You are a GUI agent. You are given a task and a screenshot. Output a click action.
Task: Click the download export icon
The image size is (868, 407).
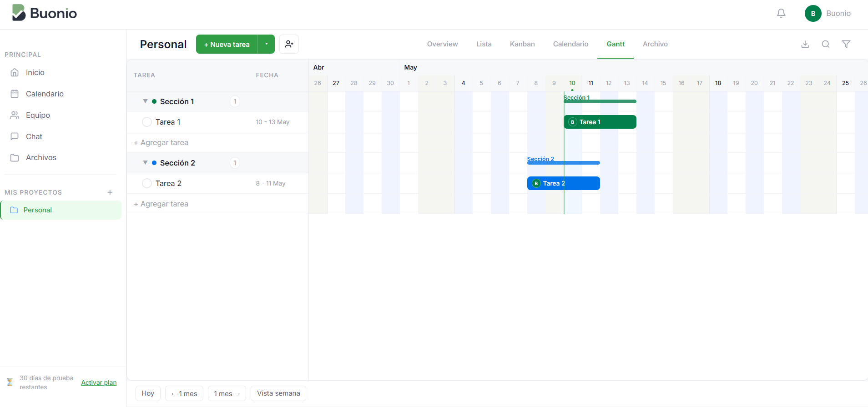805,44
